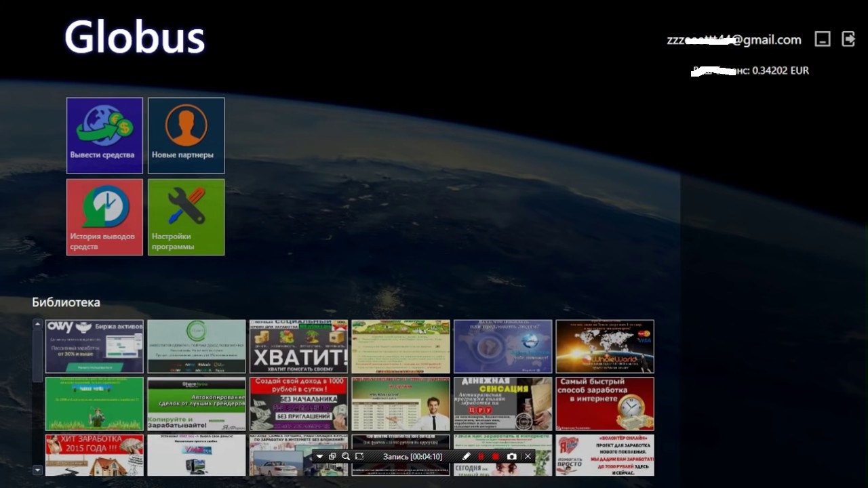This screenshot has height=488, width=868.
Task: Open the white thumbnail with computer image
Action: (197, 455)
